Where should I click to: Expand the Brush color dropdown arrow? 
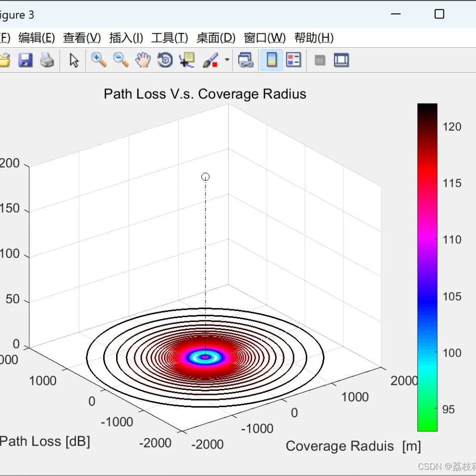227,60
